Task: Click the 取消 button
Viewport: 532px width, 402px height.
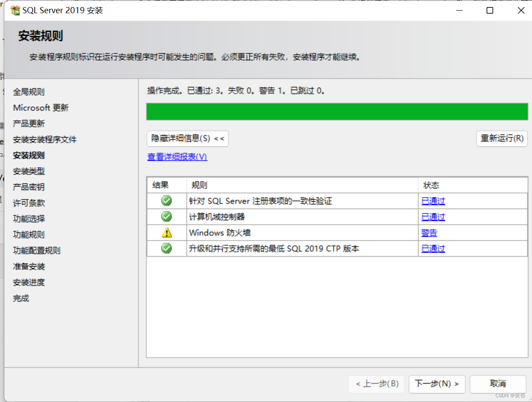Action: pyautogui.click(x=498, y=384)
